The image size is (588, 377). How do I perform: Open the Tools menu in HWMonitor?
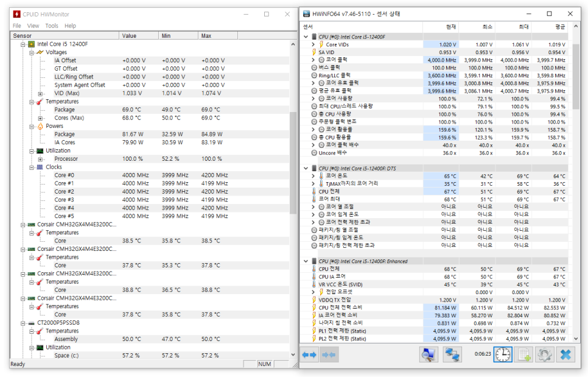tap(52, 26)
